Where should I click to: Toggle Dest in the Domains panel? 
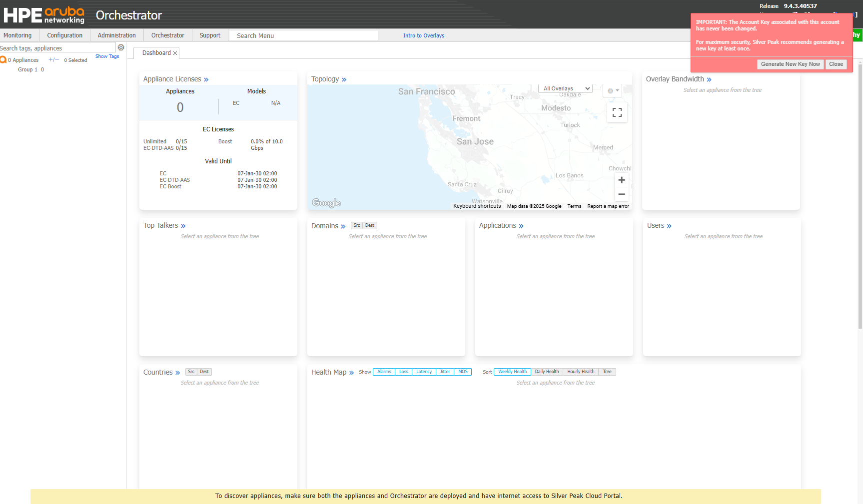(370, 225)
